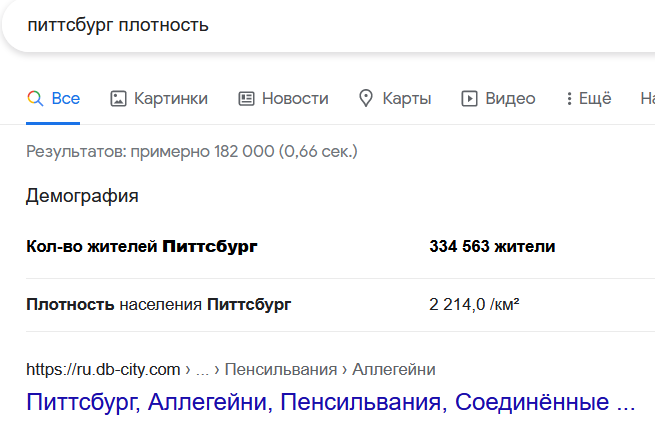Go to the Карты tab

pyautogui.click(x=406, y=99)
